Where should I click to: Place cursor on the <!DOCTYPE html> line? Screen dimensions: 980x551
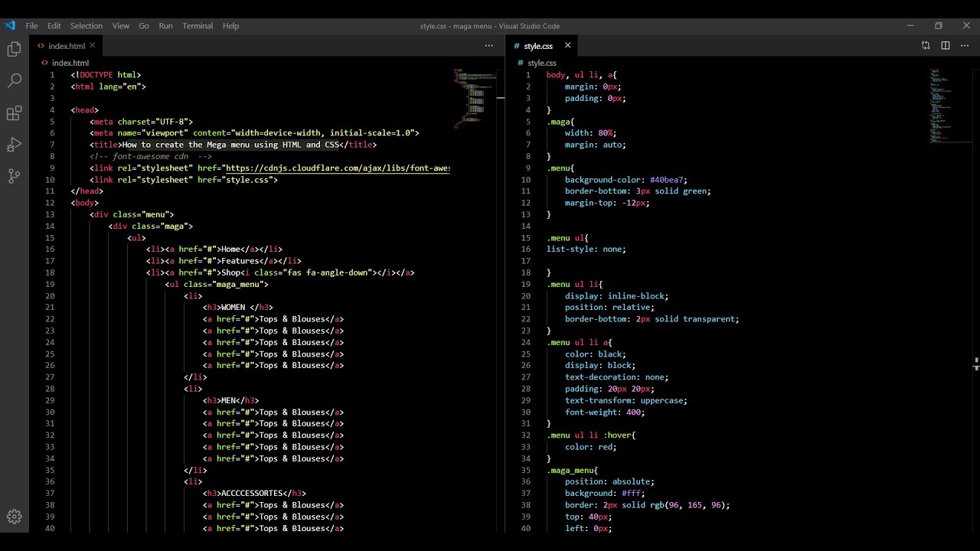[x=106, y=75]
